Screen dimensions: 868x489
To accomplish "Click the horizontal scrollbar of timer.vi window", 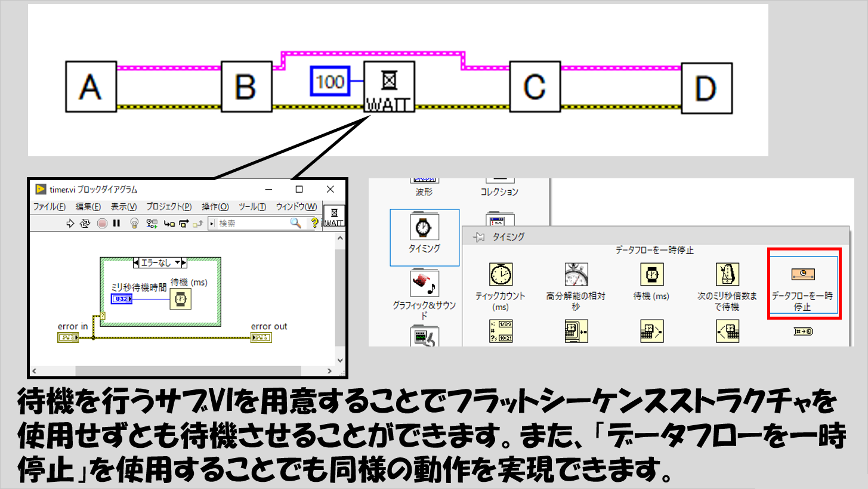I will click(x=179, y=370).
